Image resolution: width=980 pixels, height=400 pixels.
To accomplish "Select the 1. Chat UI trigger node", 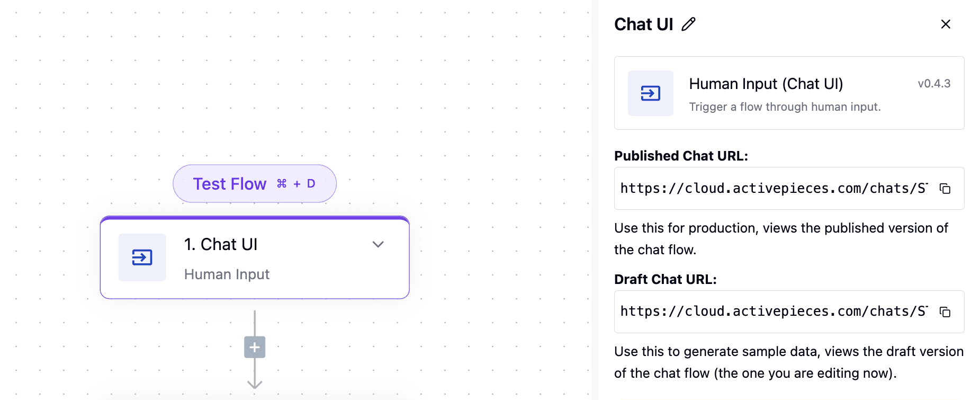I will pyautogui.click(x=255, y=257).
